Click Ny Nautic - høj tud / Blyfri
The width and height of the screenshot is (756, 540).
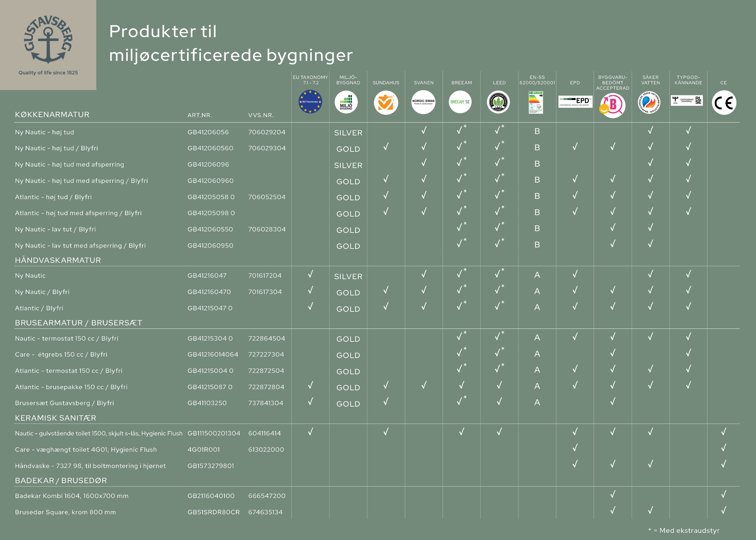point(57,148)
